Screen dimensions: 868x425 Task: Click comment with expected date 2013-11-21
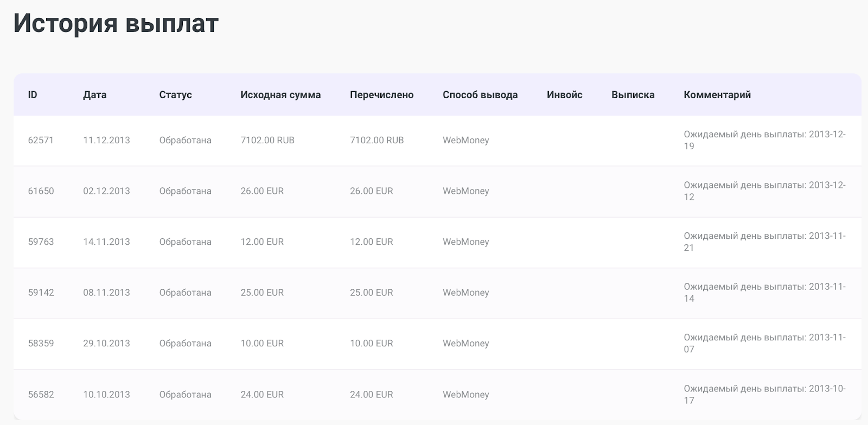tap(765, 242)
